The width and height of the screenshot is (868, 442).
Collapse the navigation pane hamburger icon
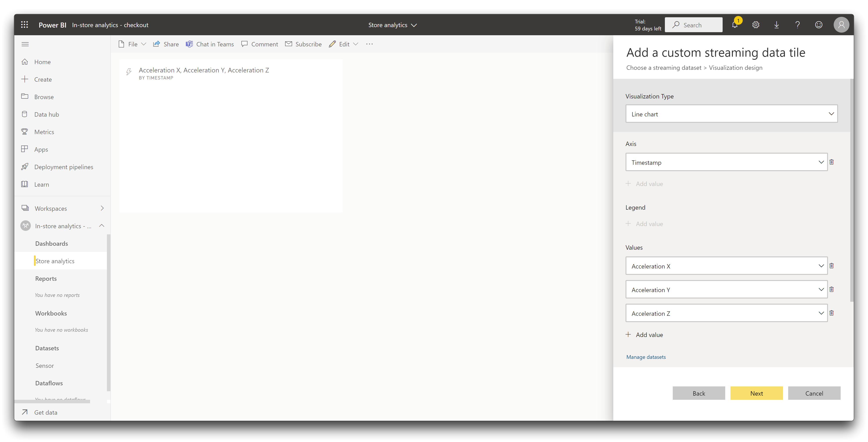click(x=25, y=44)
